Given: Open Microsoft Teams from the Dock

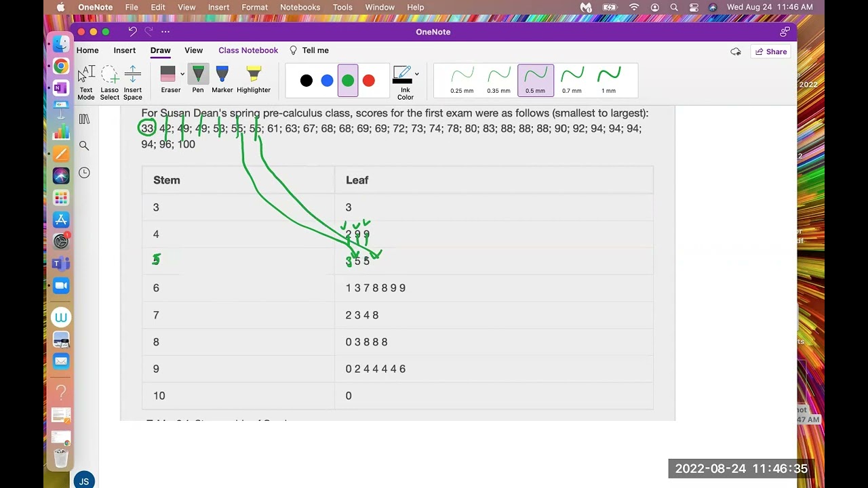Looking at the screenshot, I should (x=61, y=264).
